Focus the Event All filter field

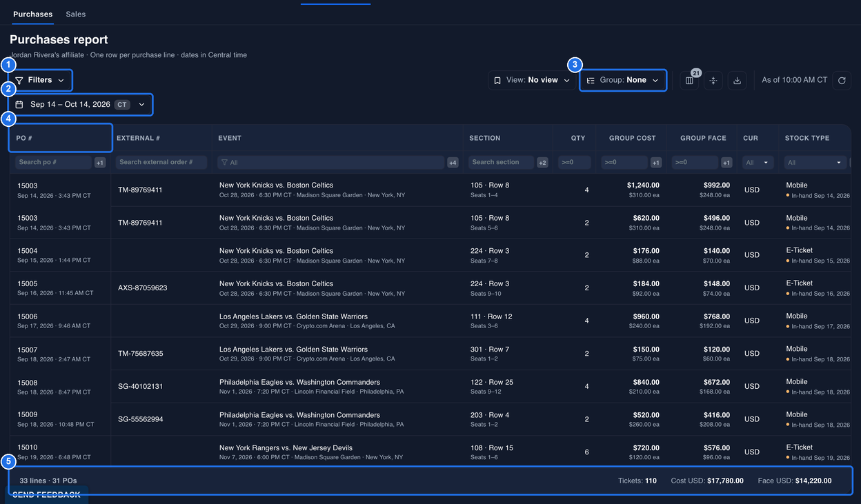click(x=330, y=163)
